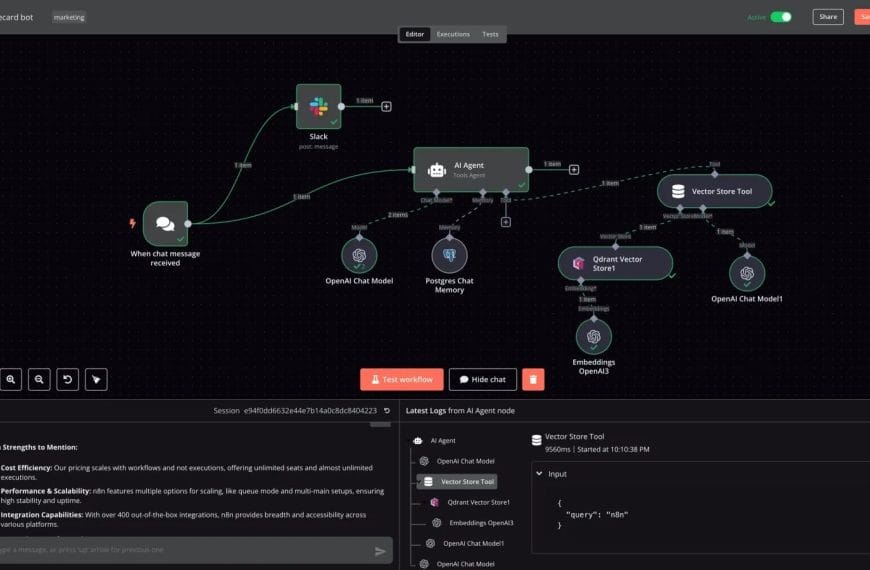Collapse the Input section
Viewport: 870px width, 570px height.
click(x=539, y=473)
